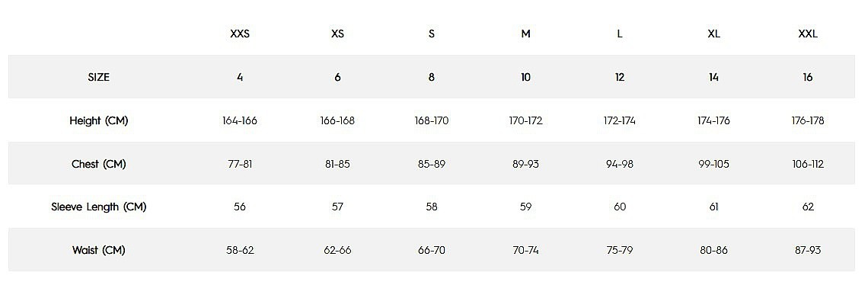Image resolution: width=868 pixels, height=282 pixels.
Task: Select waist range 62-66
Action: coord(337,250)
